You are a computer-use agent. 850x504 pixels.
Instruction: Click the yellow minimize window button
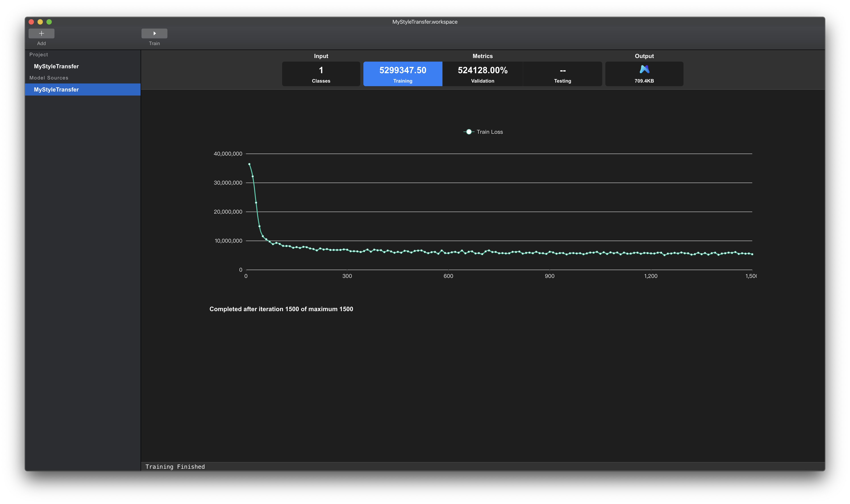(x=40, y=22)
